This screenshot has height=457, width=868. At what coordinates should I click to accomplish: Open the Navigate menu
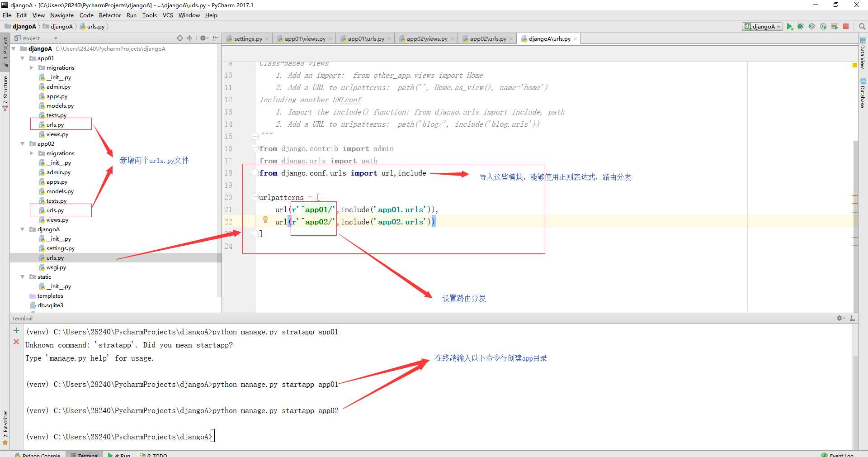tap(61, 15)
